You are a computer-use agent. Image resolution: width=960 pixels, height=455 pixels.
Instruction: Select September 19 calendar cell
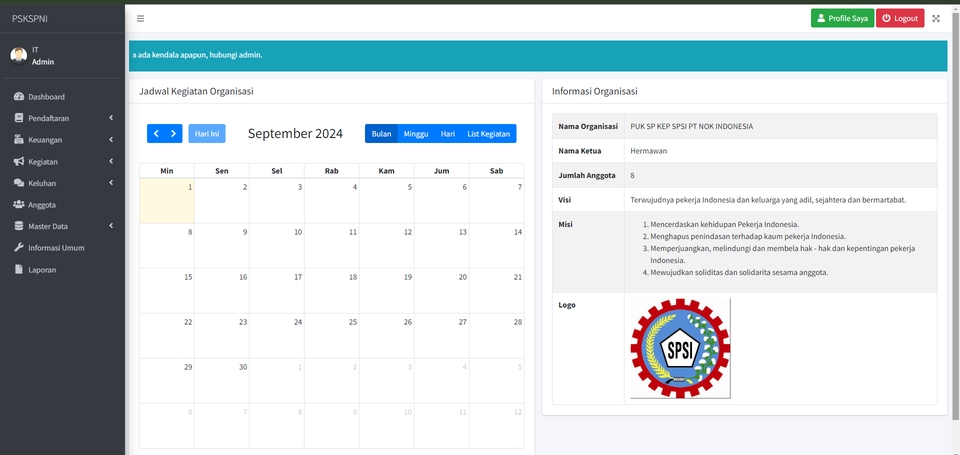pos(387,291)
